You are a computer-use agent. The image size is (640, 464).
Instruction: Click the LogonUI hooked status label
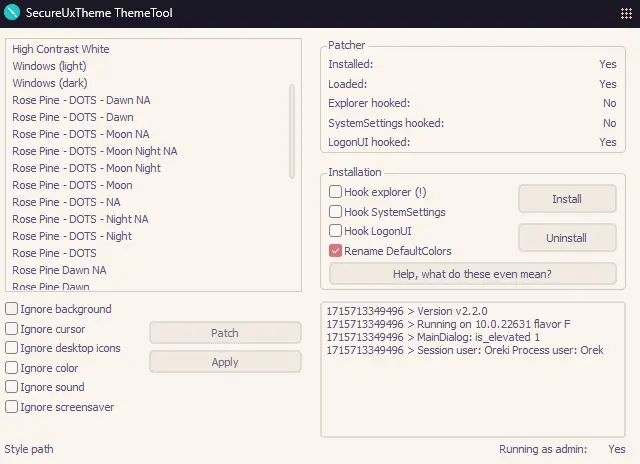click(x=369, y=142)
